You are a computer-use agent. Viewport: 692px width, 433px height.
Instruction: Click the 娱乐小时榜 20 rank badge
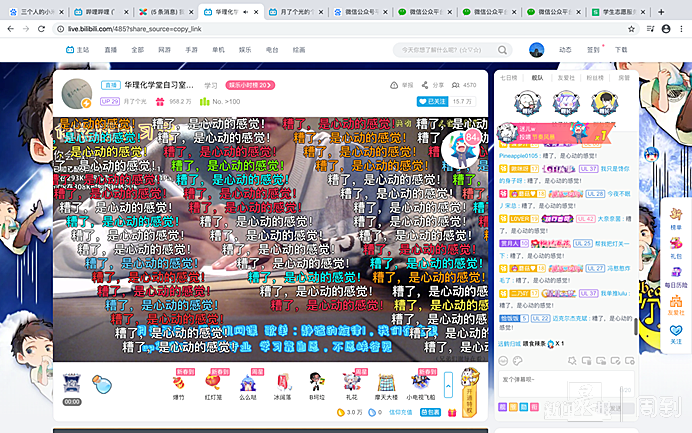[x=250, y=86]
